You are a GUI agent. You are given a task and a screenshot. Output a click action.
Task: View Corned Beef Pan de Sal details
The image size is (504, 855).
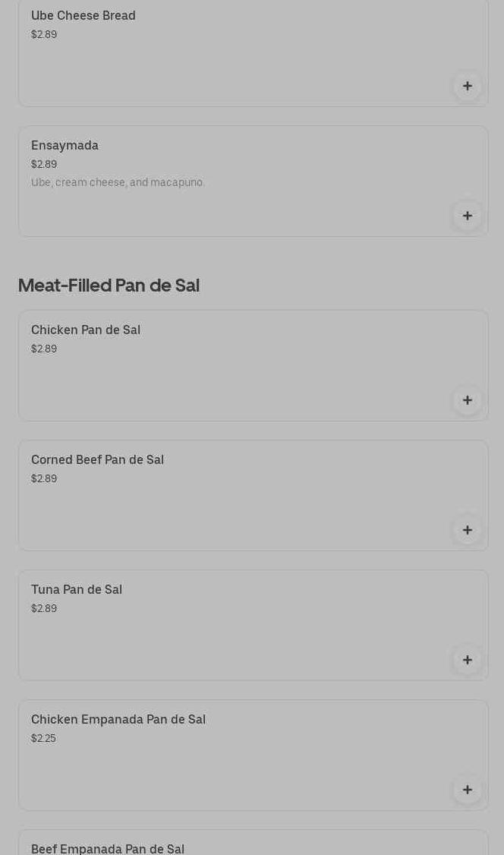pyautogui.click(x=97, y=460)
